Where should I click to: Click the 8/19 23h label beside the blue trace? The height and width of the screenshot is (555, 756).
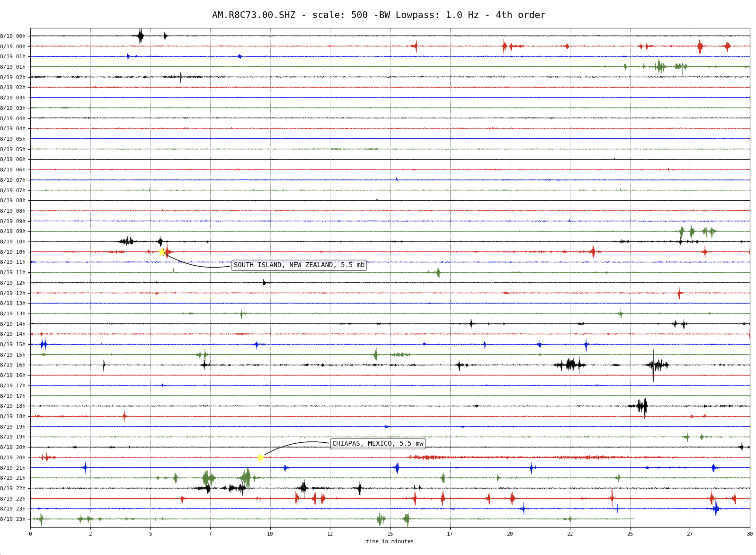click(x=13, y=509)
